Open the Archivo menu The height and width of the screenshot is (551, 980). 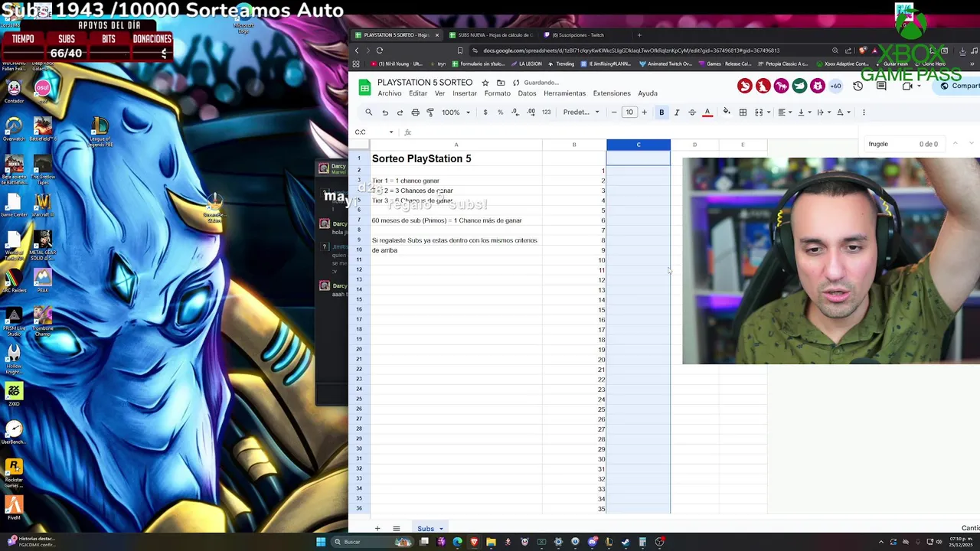[x=389, y=93]
